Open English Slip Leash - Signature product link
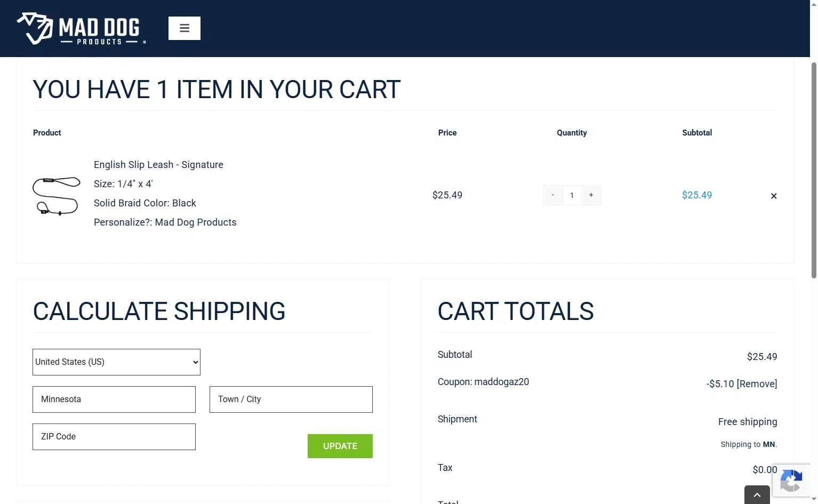The height and width of the screenshot is (504, 818). (x=158, y=165)
